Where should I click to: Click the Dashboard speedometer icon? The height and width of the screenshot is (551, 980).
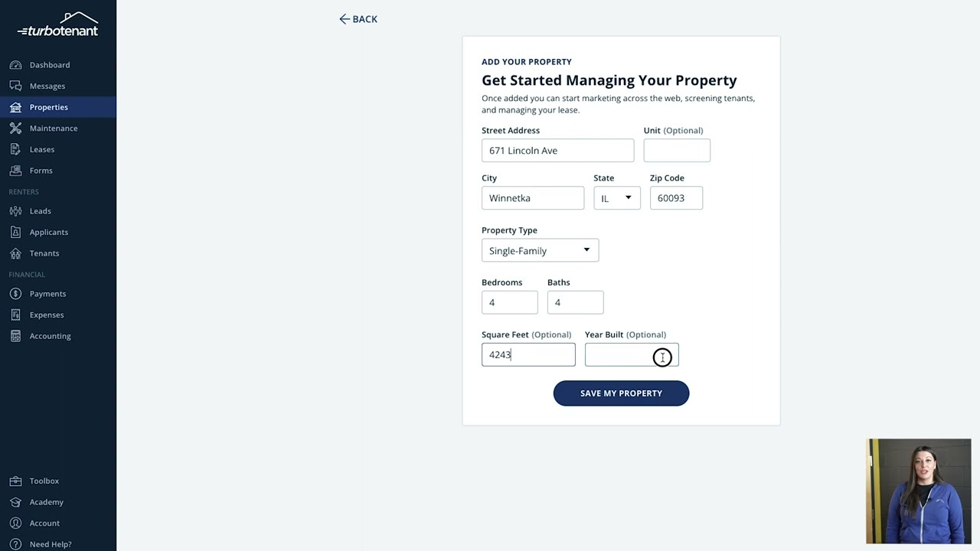(15, 65)
